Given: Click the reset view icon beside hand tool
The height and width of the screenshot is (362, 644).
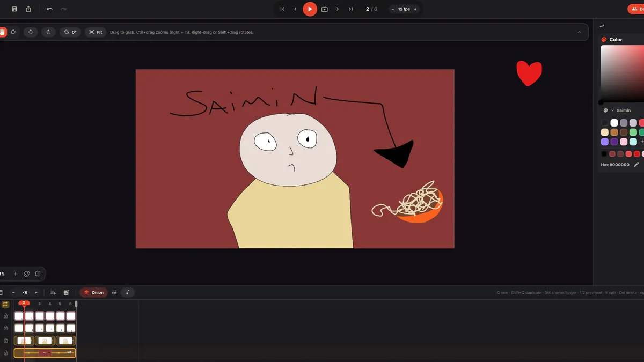Looking at the screenshot, I should pos(13,32).
